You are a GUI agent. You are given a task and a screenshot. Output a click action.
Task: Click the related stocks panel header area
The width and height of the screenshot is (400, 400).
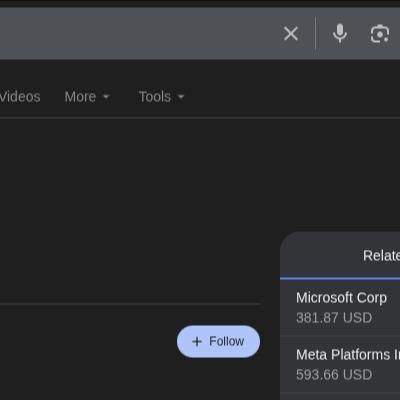click(x=340, y=255)
